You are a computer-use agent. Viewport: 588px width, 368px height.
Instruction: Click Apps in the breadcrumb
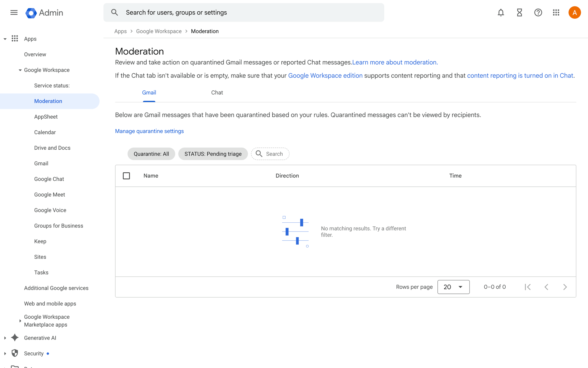click(x=120, y=31)
